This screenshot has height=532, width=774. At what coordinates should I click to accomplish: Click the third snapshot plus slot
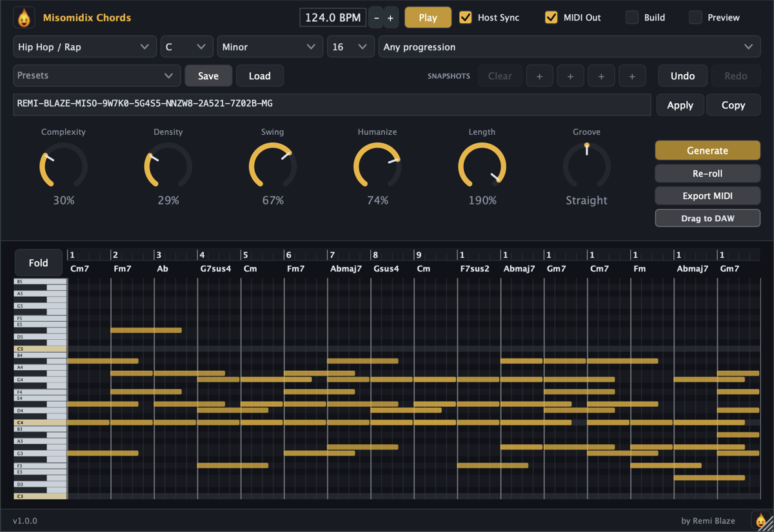point(601,75)
